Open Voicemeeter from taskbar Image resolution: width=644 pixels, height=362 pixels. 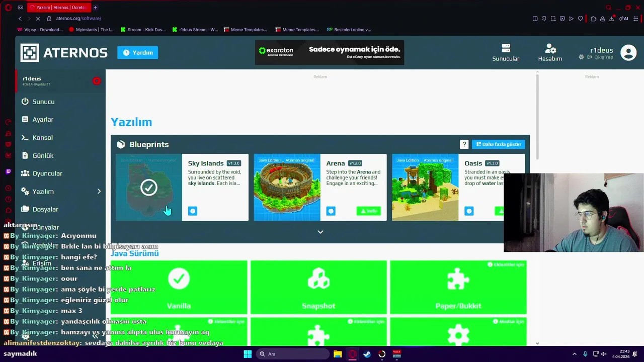[396, 354]
